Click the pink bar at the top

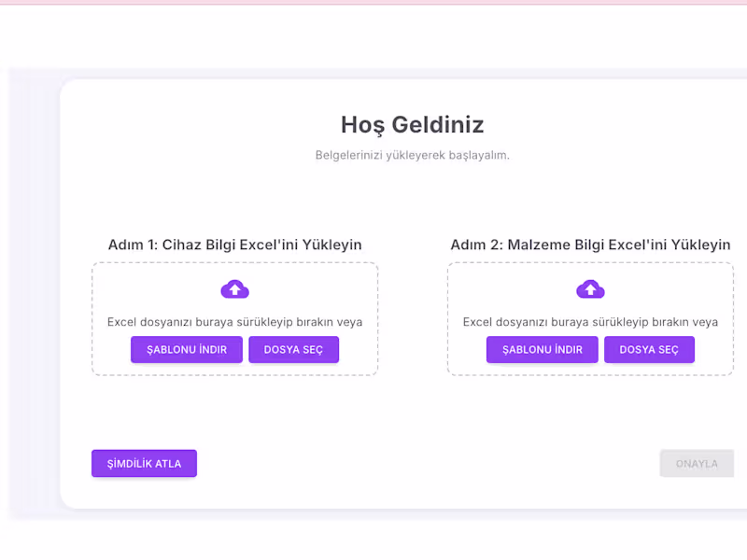pos(373,4)
